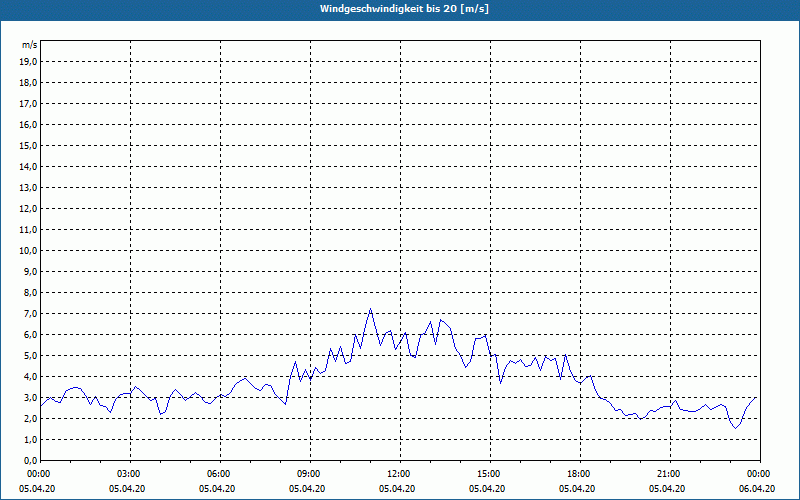This screenshot has height=500, width=800.
Task: Click the 0,0 y-axis origin label
Action: (30, 460)
